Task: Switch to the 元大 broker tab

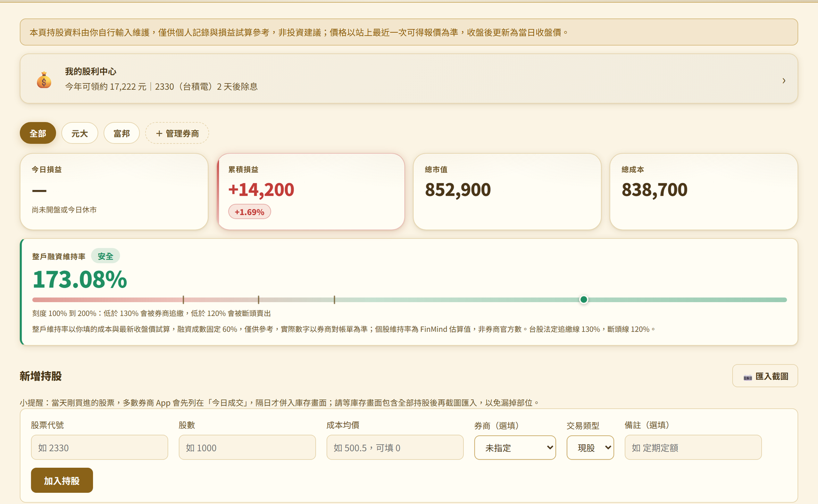Action: 80,133
